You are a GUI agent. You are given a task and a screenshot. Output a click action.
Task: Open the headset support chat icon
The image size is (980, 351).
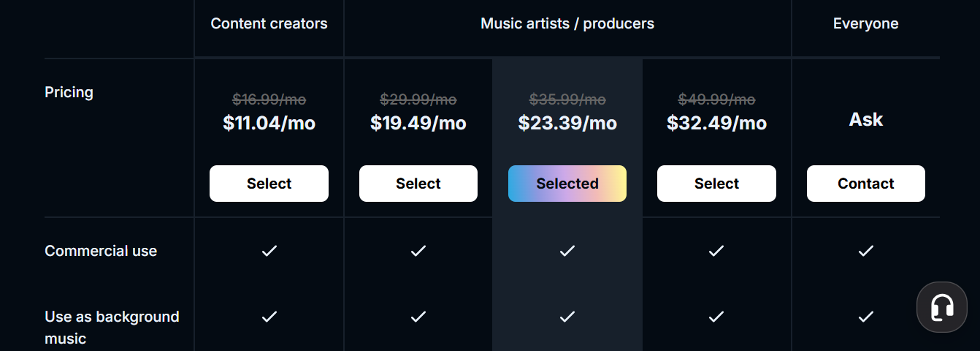pyautogui.click(x=942, y=307)
